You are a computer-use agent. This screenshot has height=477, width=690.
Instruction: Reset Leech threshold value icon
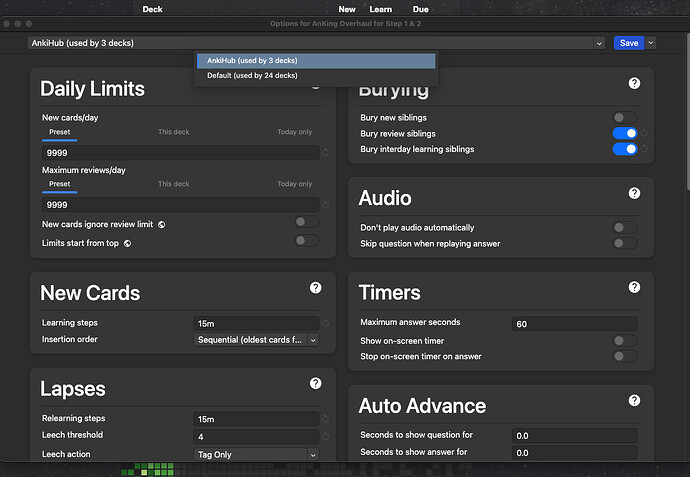(x=326, y=437)
